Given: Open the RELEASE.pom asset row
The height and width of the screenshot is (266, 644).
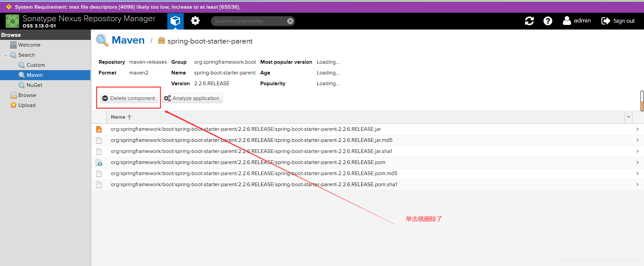Looking at the screenshot, I should (x=368, y=162).
